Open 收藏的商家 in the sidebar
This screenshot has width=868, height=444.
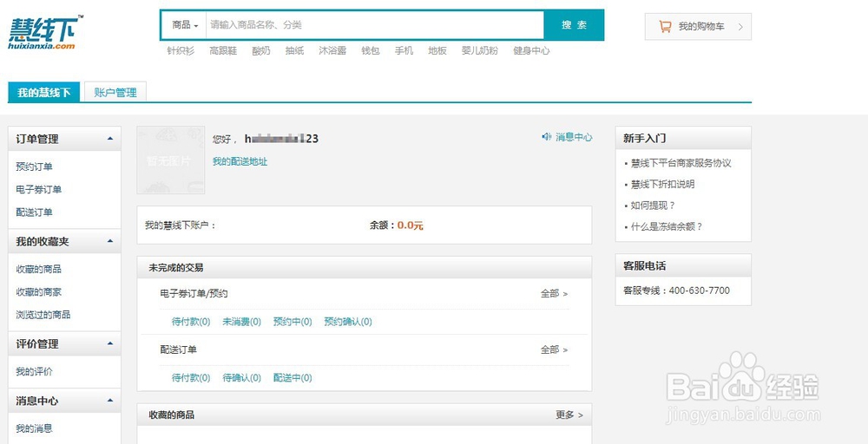coord(39,292)
